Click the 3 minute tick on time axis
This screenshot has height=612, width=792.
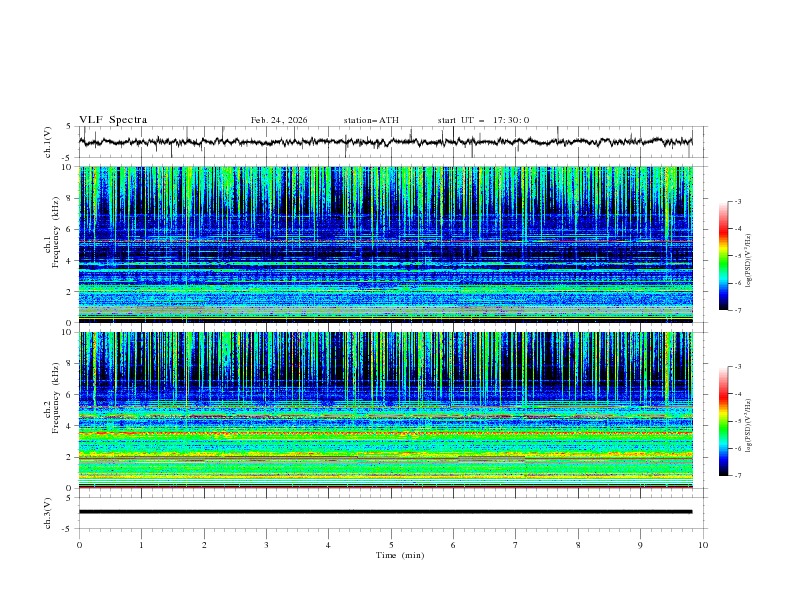click(266, 545)
